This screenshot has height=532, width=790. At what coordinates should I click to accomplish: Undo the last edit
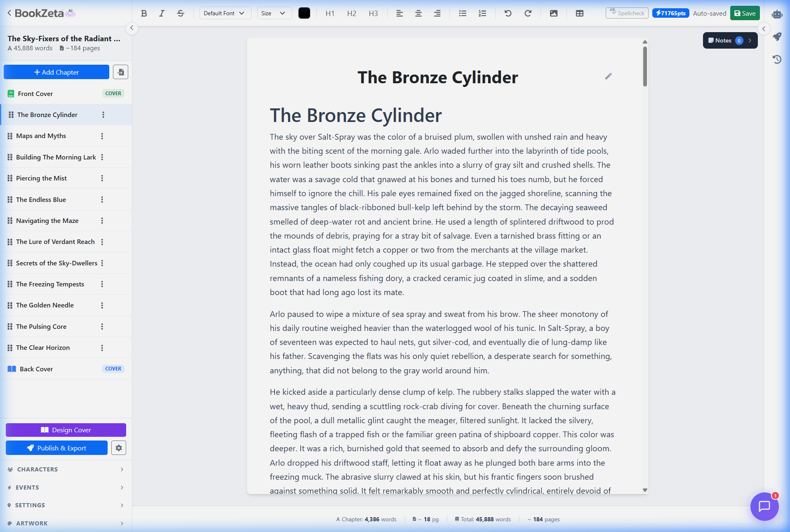click(507, 13)
